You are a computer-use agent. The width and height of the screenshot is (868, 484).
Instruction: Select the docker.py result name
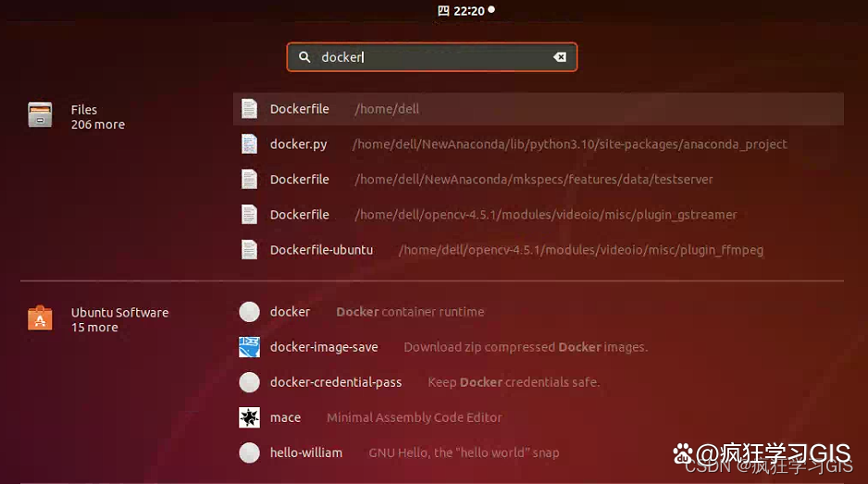298,144
